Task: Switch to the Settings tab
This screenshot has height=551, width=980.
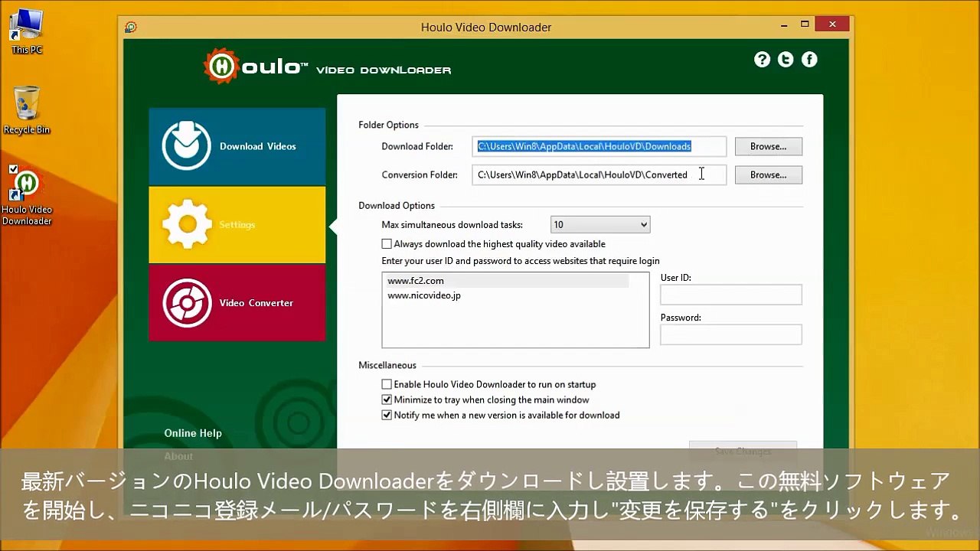Action: [237, 225]
